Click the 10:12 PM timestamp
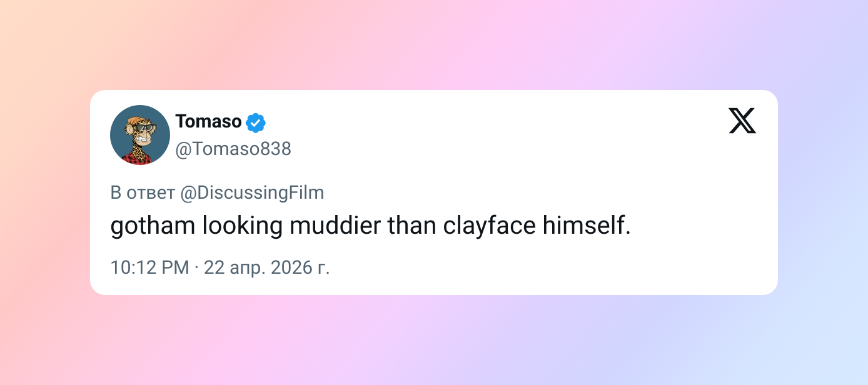Image resolution: width=868 pixels, height=385 pixels. pyautogui.click(x=149, y=267)
